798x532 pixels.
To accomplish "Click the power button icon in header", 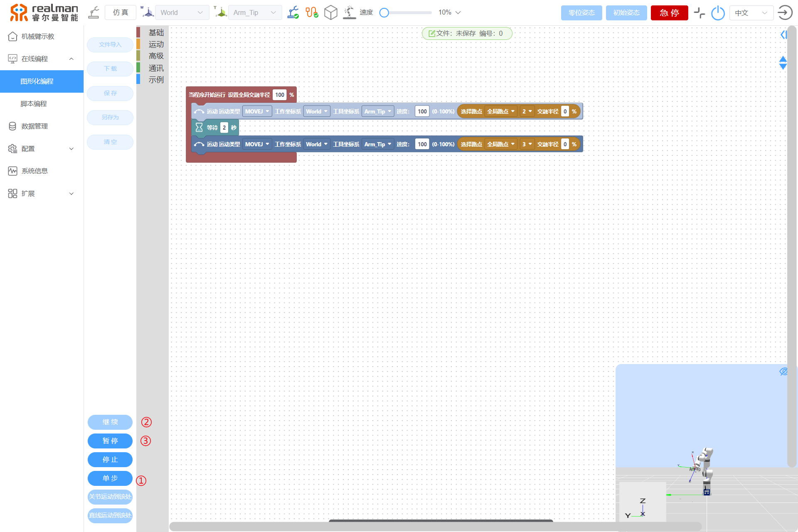I will click(x=718, y=13).
